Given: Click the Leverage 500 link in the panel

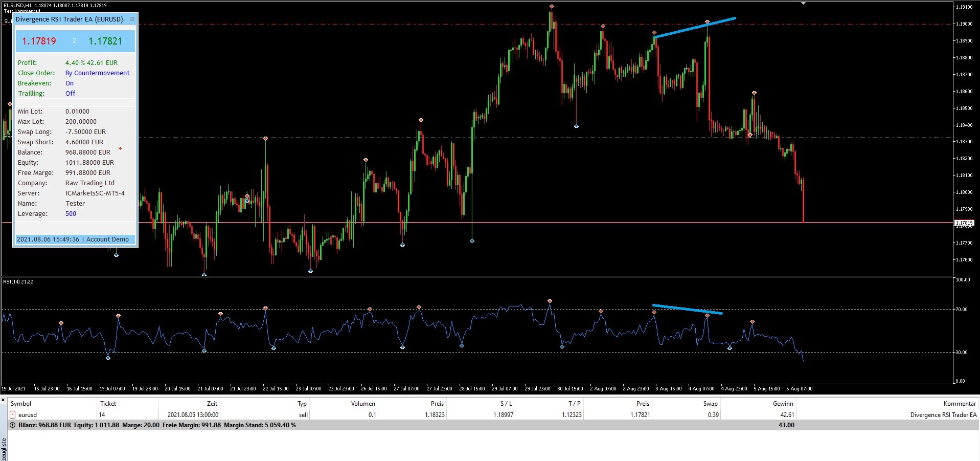Looking at the screenshot, I should click(71, 213).
